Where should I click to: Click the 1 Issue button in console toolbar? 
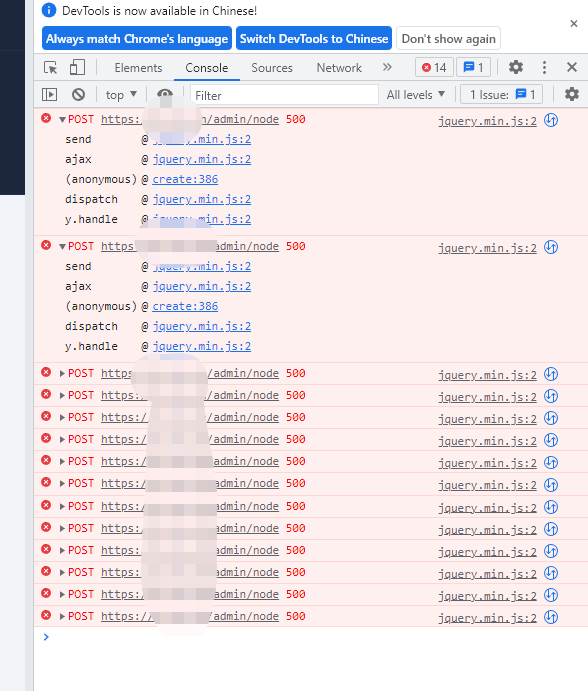pos(502,95)
